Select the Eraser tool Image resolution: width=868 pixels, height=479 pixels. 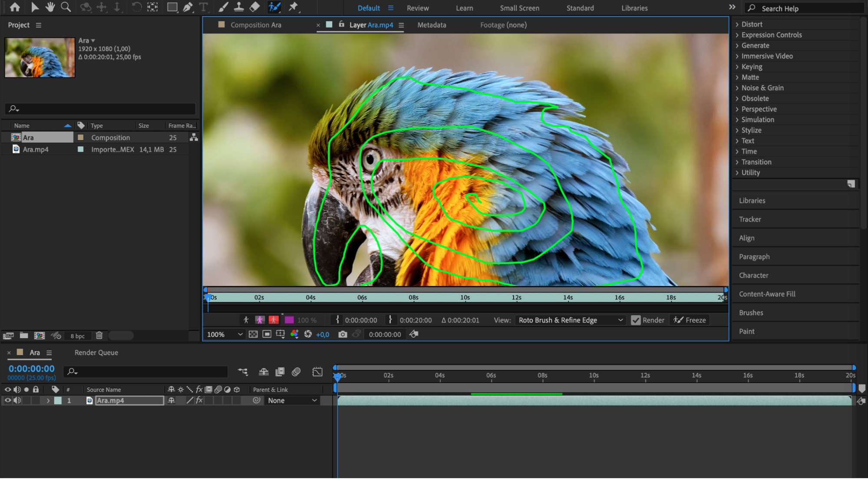[255, 7]
